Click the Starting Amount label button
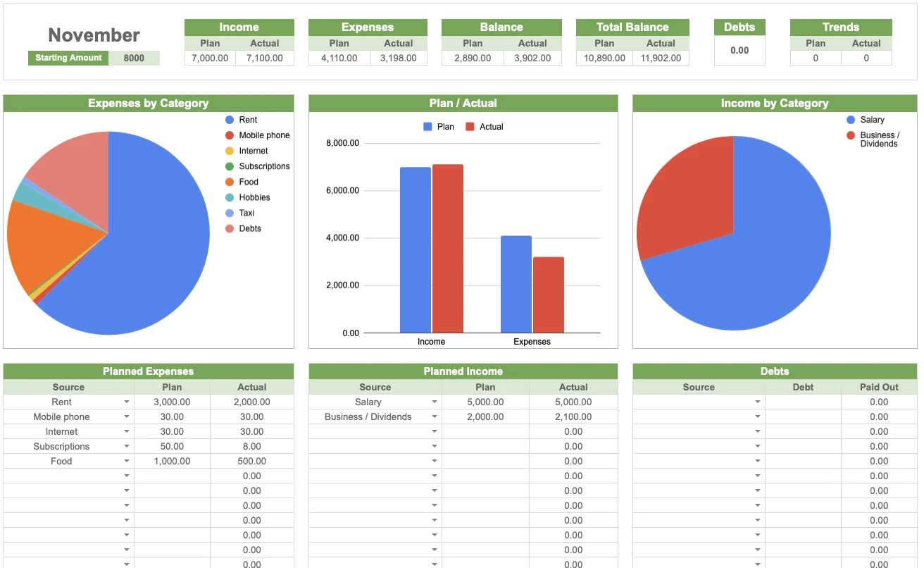Image resolution: width=924 pixels, height=568 pixels. 68,58
